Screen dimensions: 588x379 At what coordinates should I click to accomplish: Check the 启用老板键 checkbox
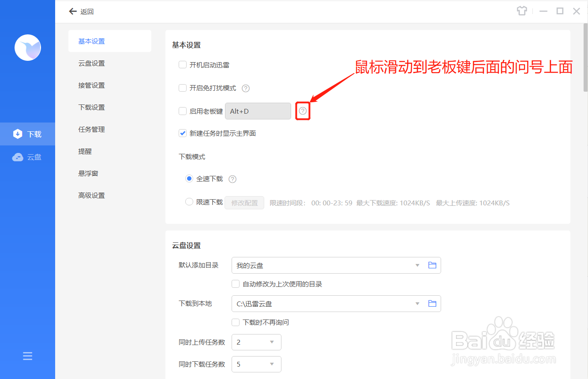(183, 111)
